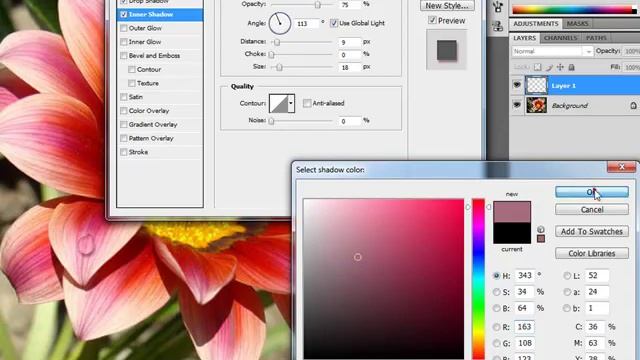Check the Contour sub-option checkbox

(x=132, y=69)
